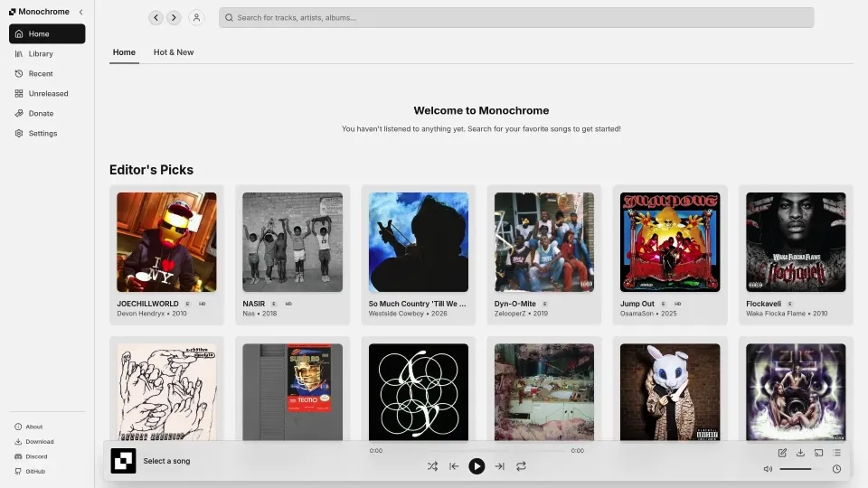Screen dimensions: 868x488
Task: Open Home in the sidebar
Action: (47, 33)
